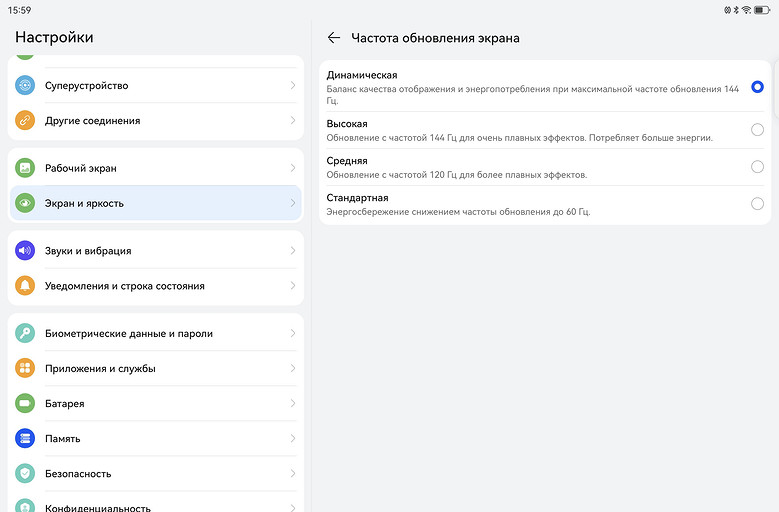Expand Приложения и службы chevron
Screen dimensions: 779x512
coord(292,369)
